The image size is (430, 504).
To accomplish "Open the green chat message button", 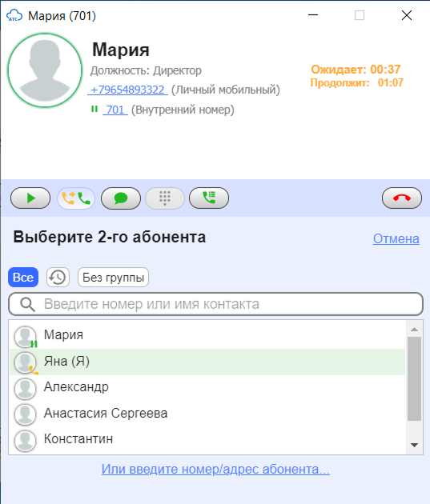I will 121,198.
